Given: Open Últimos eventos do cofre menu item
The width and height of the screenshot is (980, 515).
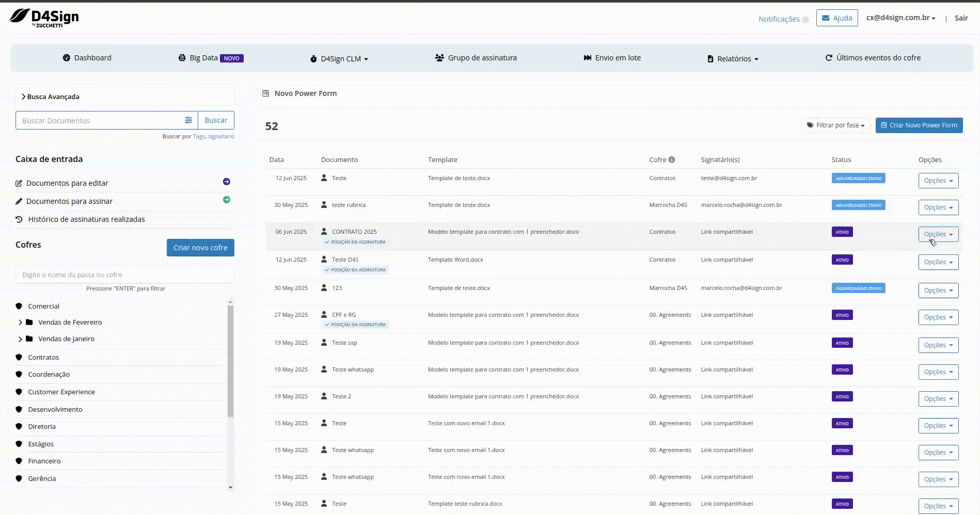Looking at the screenshot, I should tap(873, 58).
